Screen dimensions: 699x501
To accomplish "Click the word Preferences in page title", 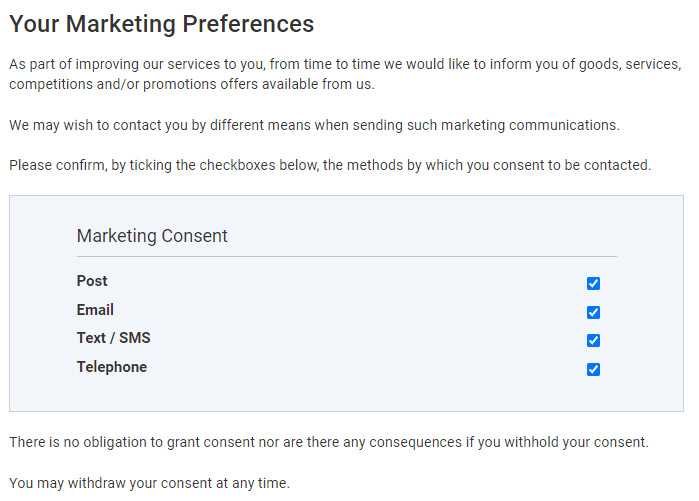I will (x=248, y=24).
